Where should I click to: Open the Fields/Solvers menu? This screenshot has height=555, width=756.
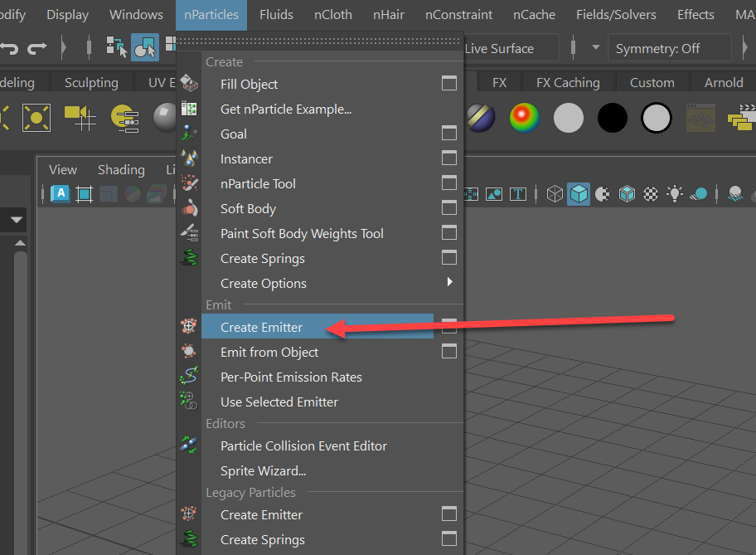pos(616,15)
